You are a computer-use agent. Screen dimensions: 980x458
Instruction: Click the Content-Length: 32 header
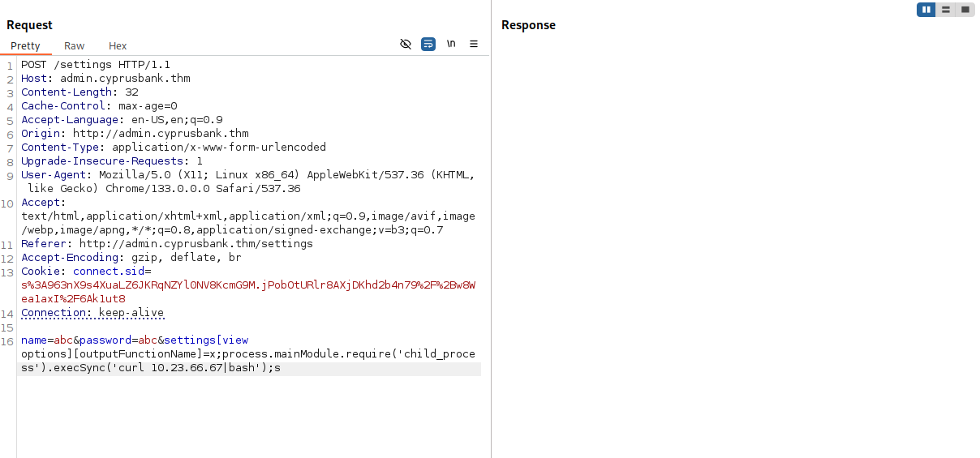click(x=80, y=92)
